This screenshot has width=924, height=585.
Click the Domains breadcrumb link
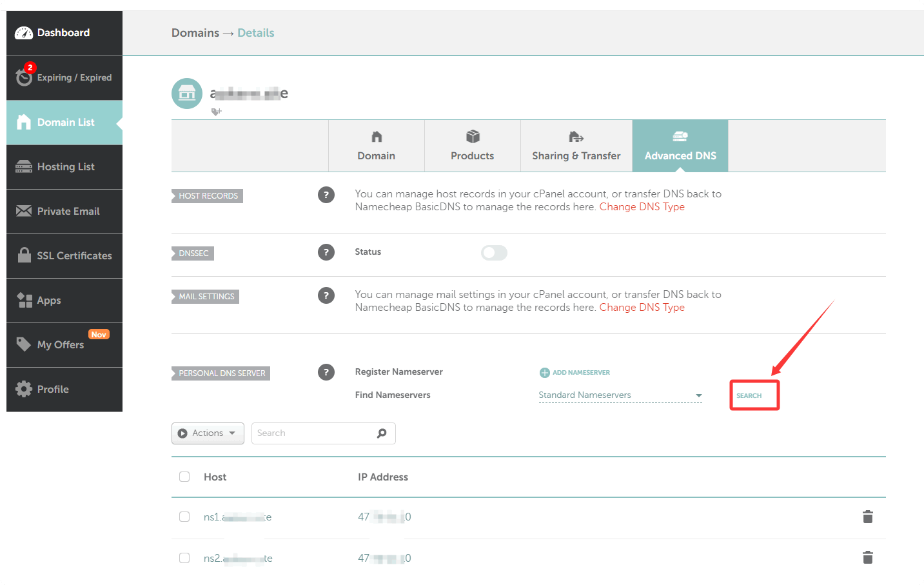click(195, 33)
